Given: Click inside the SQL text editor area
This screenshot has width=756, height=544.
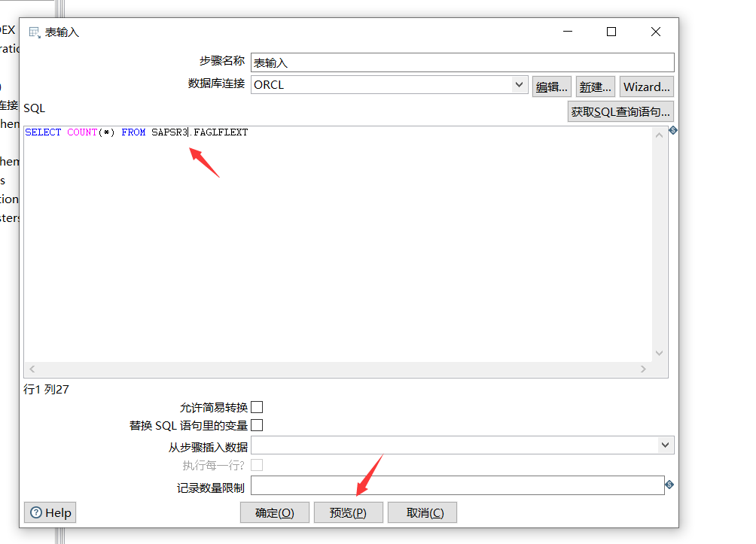Looking at the screenshot, I should [338, 246].
